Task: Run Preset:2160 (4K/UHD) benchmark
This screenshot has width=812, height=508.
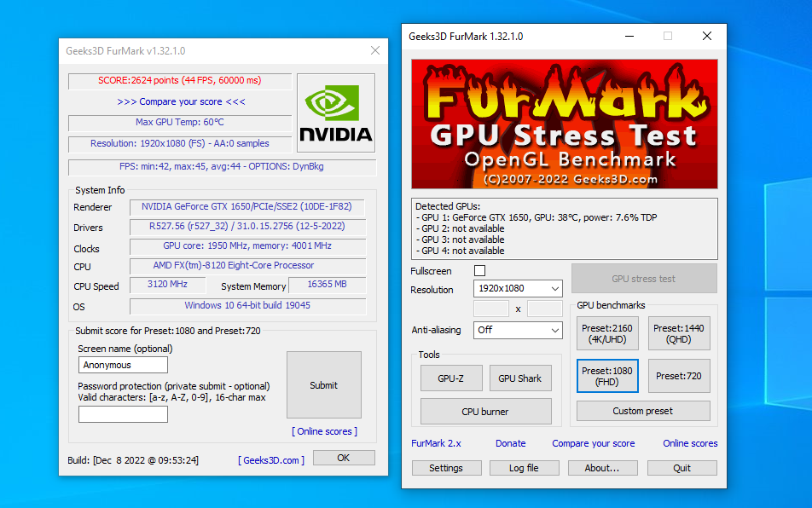Action: pyautogui.click(x=607, y=333)
